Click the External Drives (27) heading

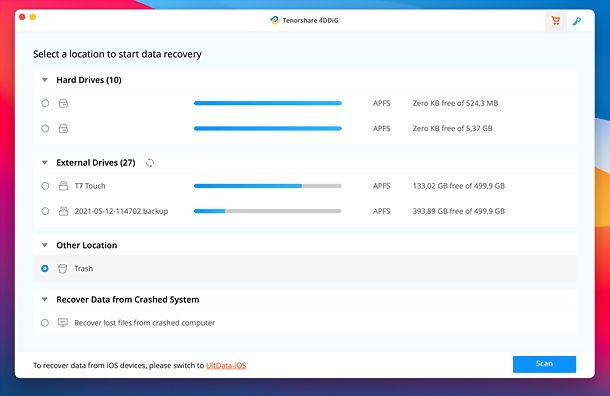pyautogui.click(x=96, y=163)
